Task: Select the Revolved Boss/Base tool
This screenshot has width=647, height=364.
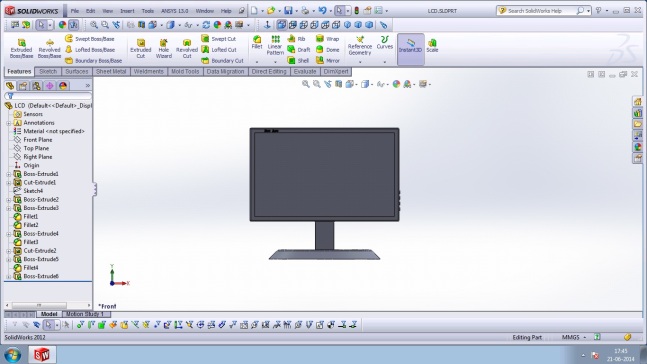Action: tap(50, 48)
